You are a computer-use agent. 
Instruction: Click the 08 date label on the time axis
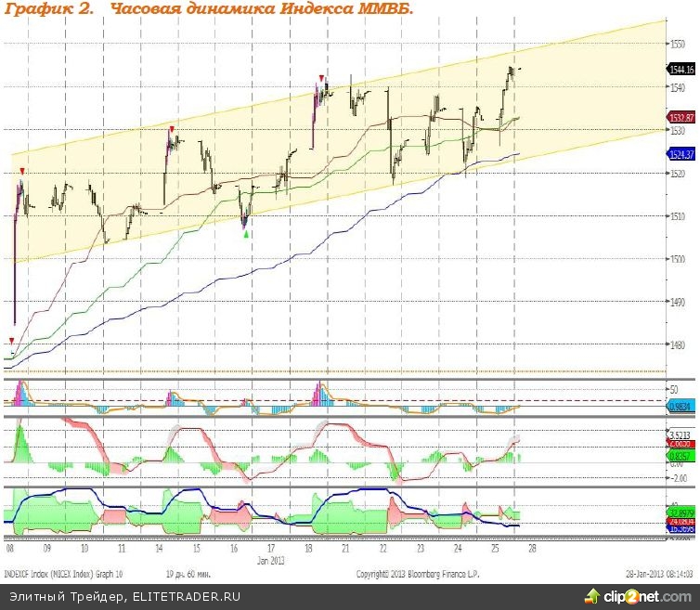[10, 549]
